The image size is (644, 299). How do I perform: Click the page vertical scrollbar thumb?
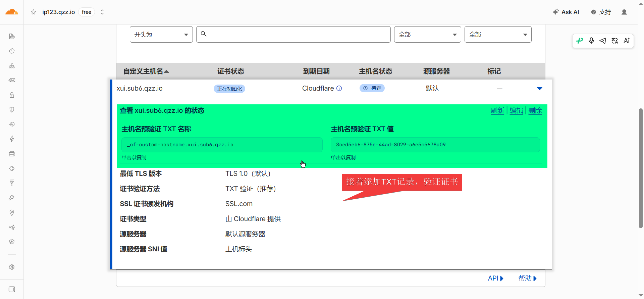coord(641,168)
